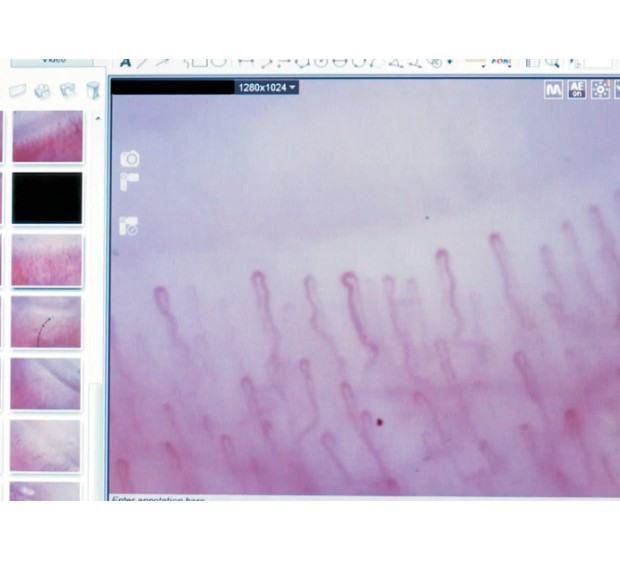Screen dimensions: 620x561
Task: Expand the measurement tools arrow dropdown
Action: [450, 62]
